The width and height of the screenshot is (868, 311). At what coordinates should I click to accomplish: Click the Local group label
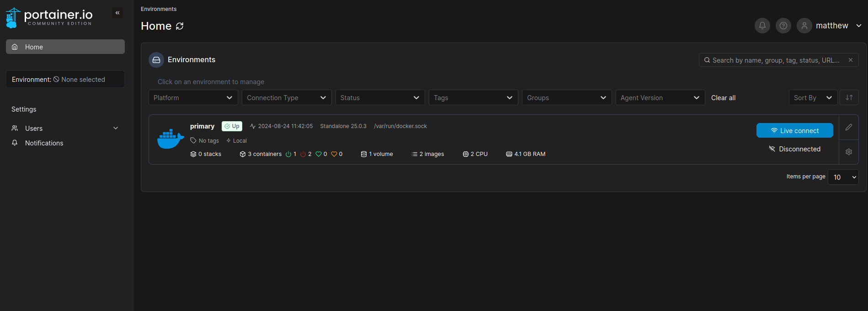(240, 141)
